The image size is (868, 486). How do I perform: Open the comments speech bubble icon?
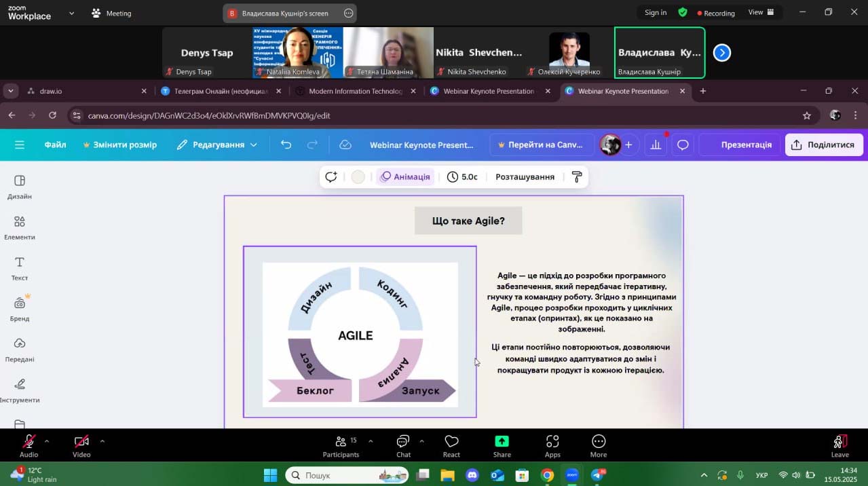[683, 145]
